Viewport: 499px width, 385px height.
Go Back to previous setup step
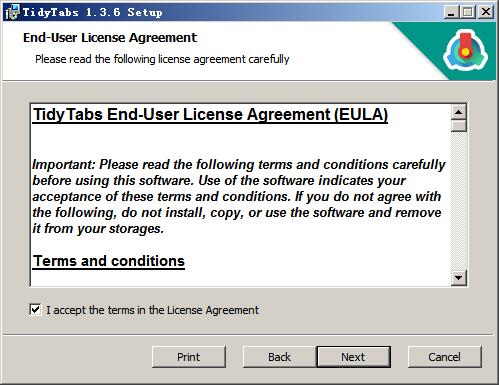pyautogui.click(x=279, y=357)
